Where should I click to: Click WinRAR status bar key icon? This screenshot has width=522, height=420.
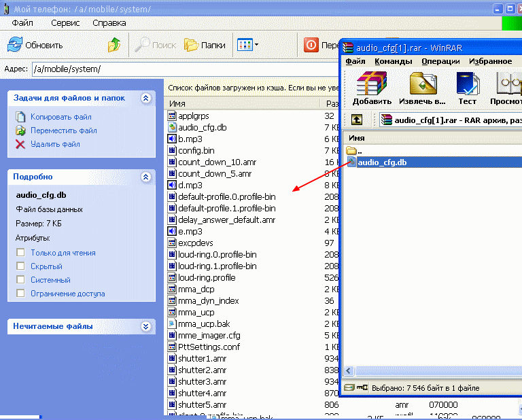point(362,387)
